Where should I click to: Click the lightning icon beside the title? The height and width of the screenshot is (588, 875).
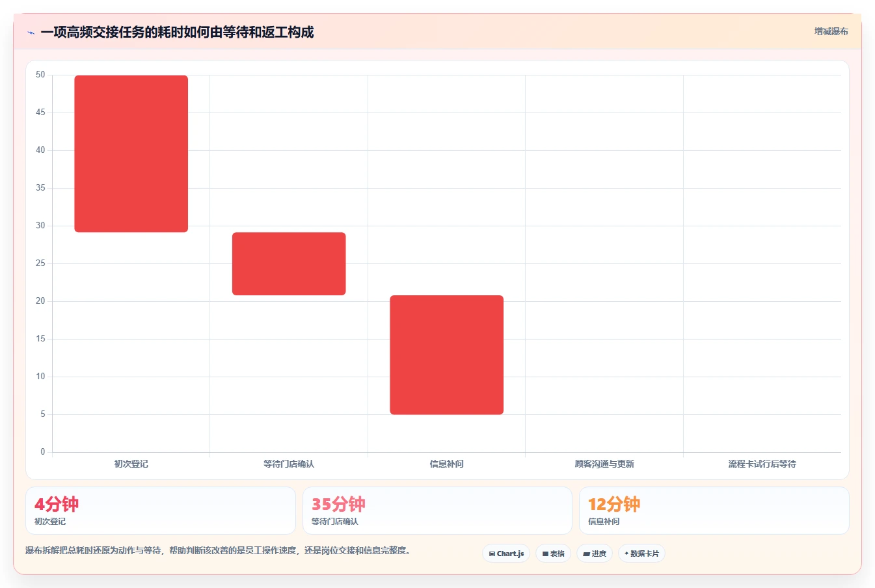click(31, 33)
